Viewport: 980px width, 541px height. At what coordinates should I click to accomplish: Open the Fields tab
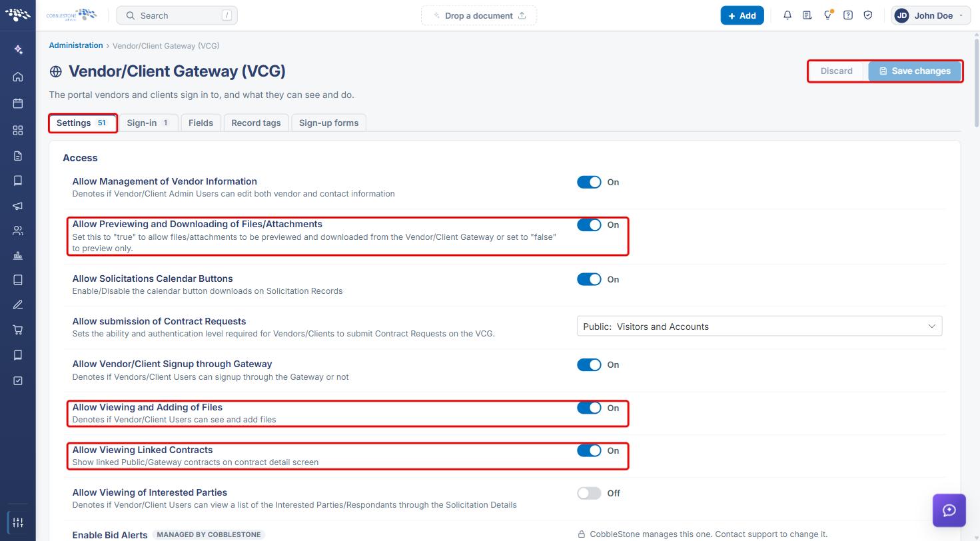pos(201,123)
